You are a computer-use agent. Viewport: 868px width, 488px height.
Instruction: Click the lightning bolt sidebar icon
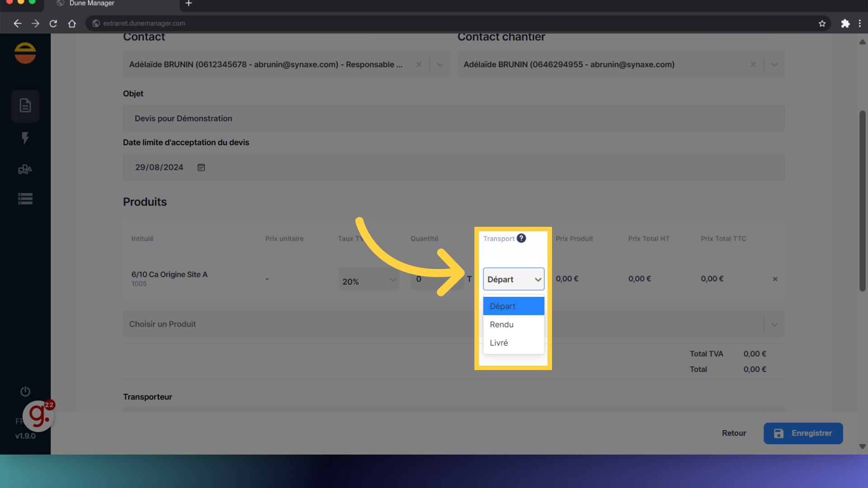[x=25, y=138]
